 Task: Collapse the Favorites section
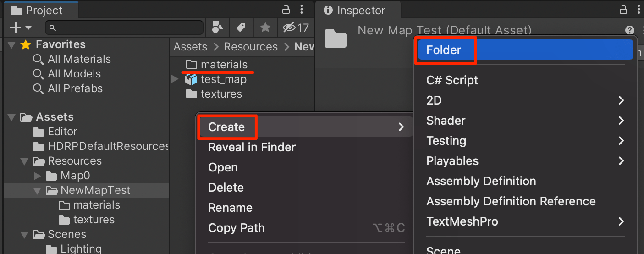click(x=11, y=44)
